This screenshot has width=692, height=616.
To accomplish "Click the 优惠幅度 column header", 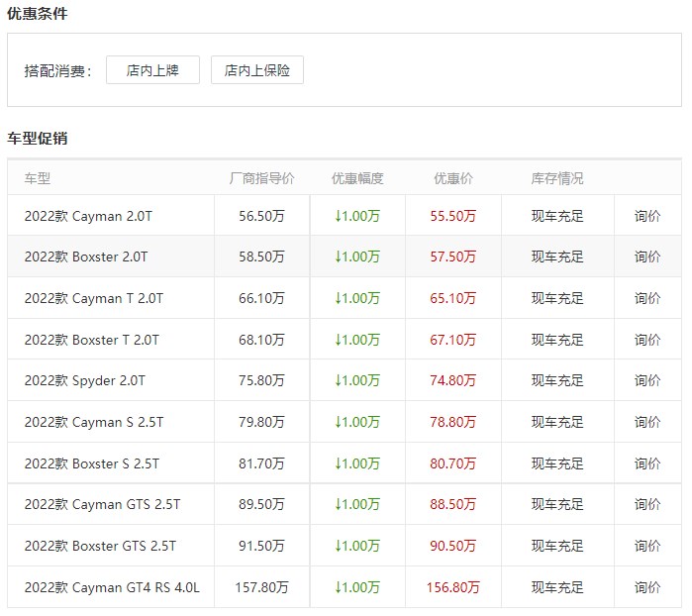I will click(x=357, y=178).
